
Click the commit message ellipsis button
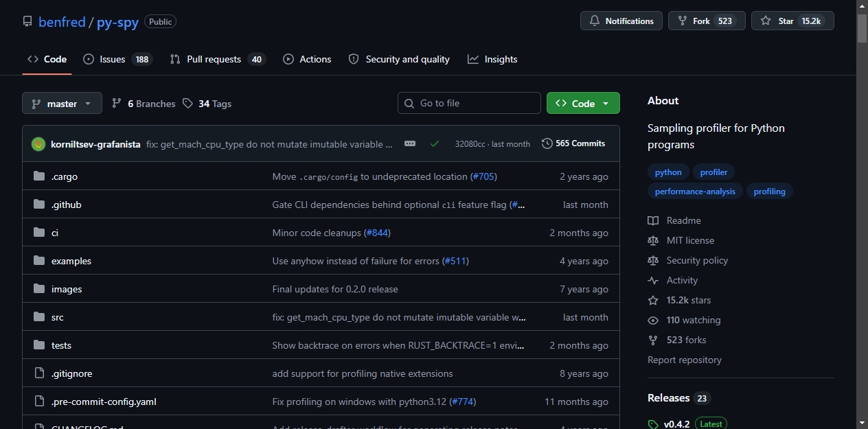pyautogui.click(x=410, y=143)
